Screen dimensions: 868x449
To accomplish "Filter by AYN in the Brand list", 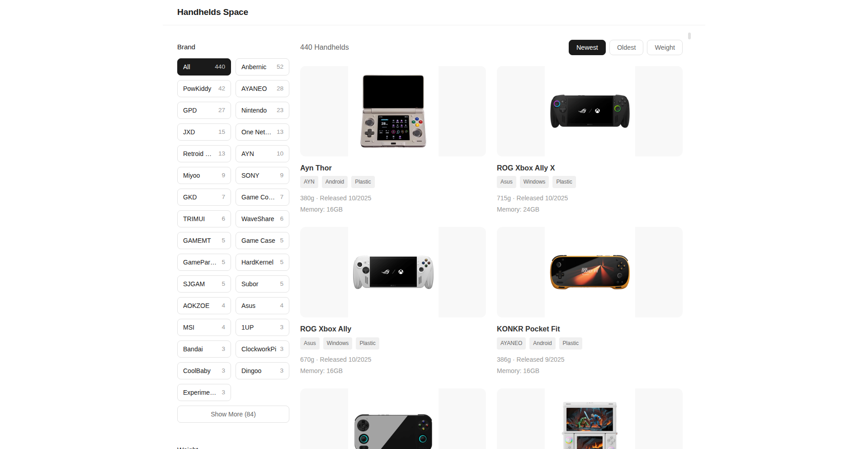I will 262,154.
